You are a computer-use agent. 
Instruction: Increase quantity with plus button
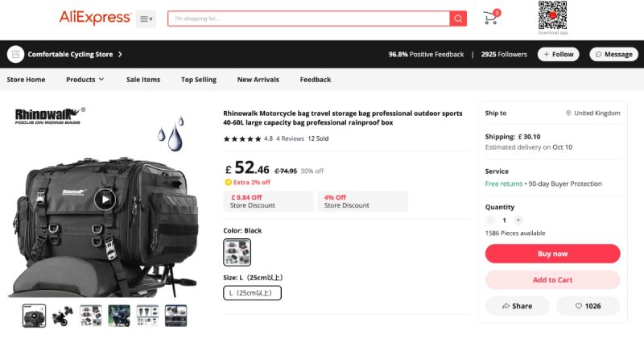[x=518, y=220]
